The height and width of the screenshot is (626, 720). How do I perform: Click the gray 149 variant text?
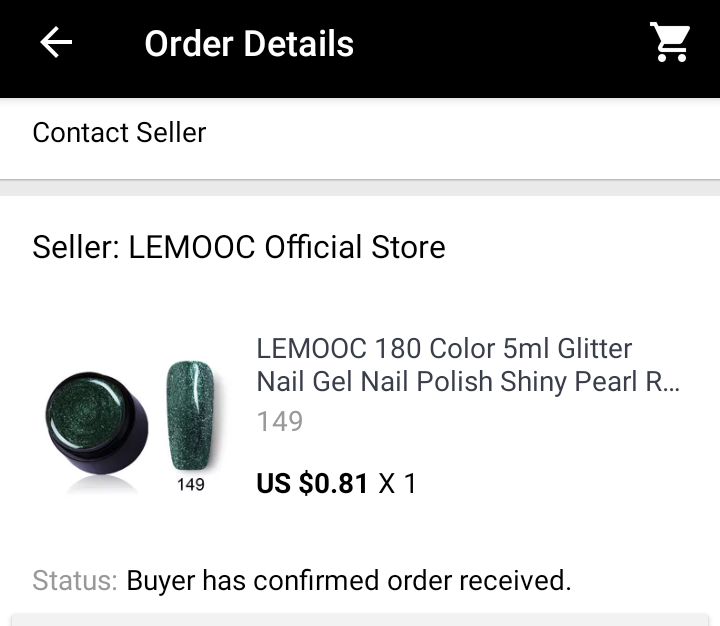[x=280, y=421]
